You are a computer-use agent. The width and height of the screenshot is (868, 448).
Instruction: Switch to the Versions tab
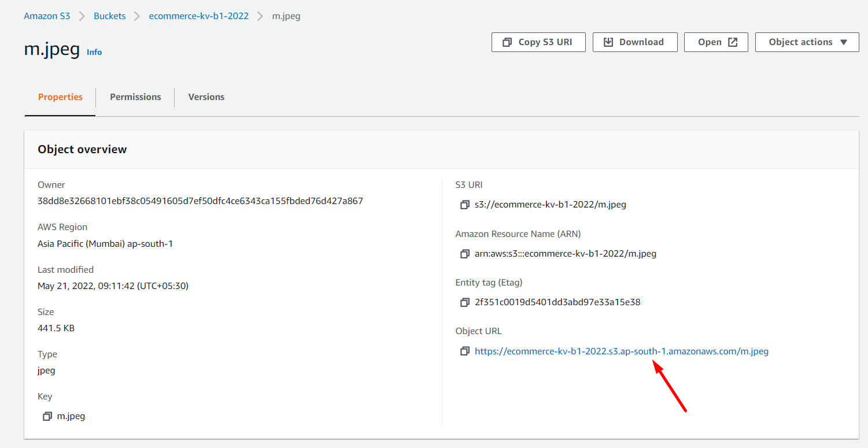click(x=206, y=97)
